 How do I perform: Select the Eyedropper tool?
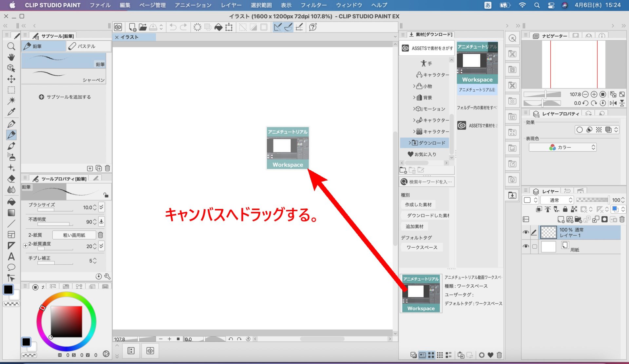click(x=11, y=112)
